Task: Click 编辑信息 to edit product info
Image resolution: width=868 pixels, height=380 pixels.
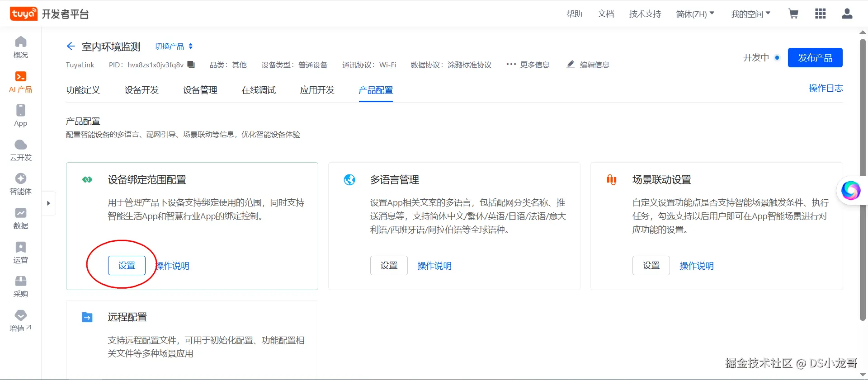Action: pos(588,65)
